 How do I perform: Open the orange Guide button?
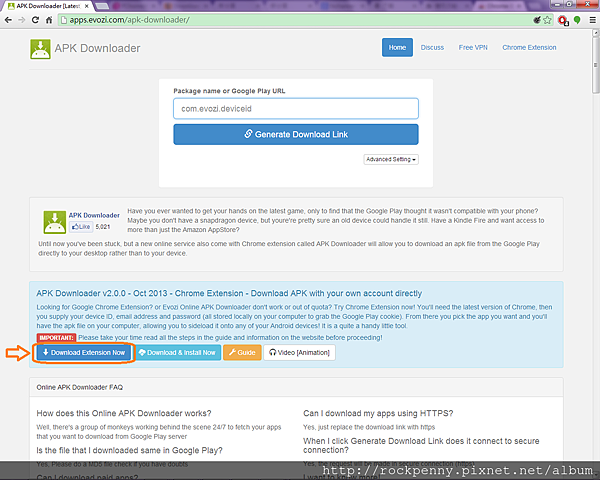[242, 353]
